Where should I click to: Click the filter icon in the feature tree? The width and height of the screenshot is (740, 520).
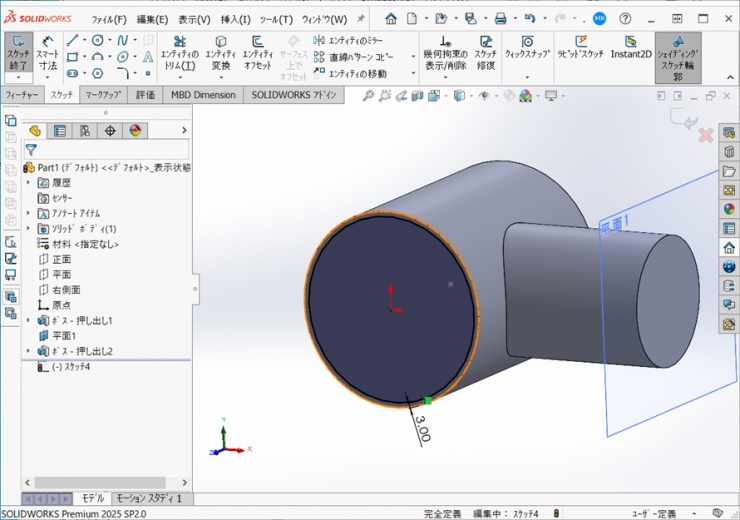pyautogui.click(x=31, y=149)
